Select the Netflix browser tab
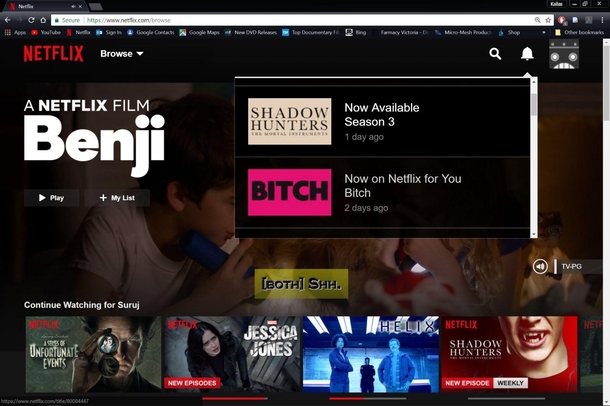The image size is (610, 406). 45,6
